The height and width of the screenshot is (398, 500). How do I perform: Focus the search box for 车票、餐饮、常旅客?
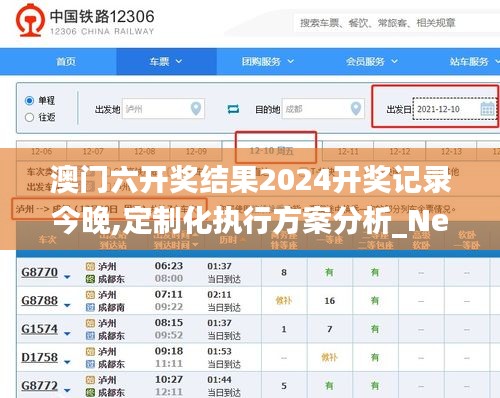[x=397, y=23]
